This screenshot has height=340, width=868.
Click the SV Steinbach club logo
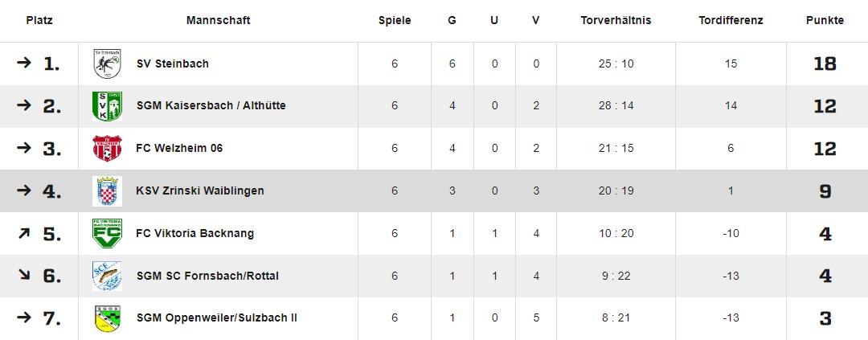[x=107, y=63]
